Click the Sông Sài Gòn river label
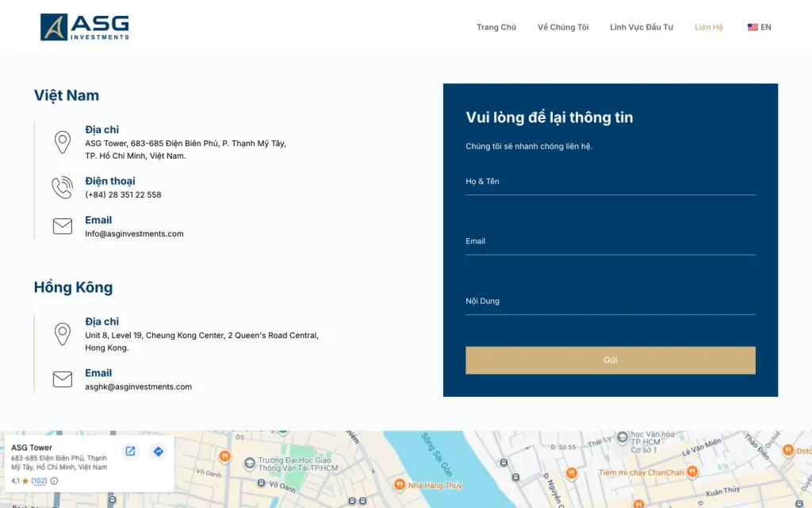The image size is (812, 508). (x=436, y=455)
